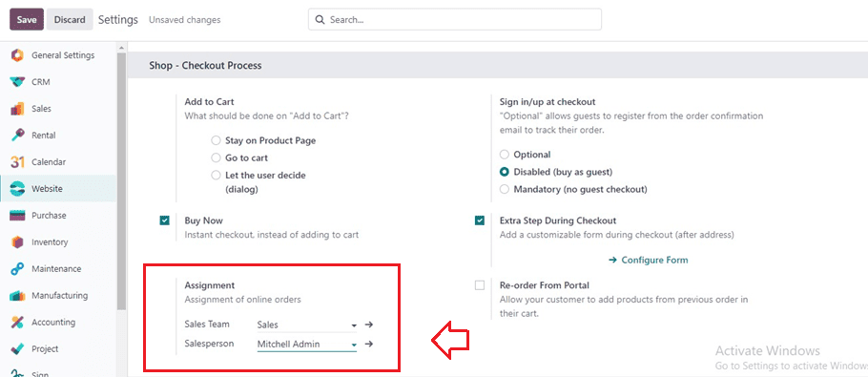Expand the Salesperson dropdown arrow

pyautogui.click(x=354, y=345)
